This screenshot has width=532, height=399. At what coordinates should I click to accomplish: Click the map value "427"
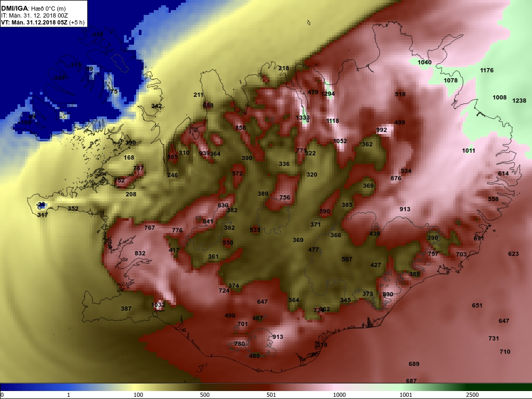pyautogui.click(x=376, y=265)
